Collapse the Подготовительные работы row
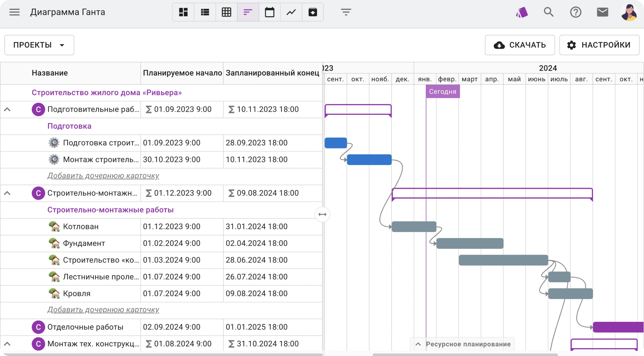This screenshot has height=356, width=644. tap(7, 109)
